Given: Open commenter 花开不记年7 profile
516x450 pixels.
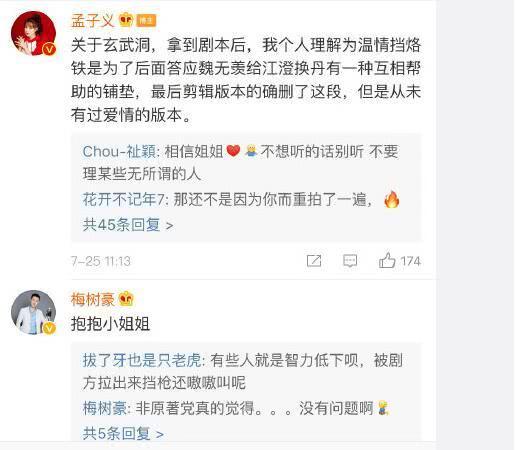Looking at the screenshot, I should pyautogui.click(x=124, y=200).
